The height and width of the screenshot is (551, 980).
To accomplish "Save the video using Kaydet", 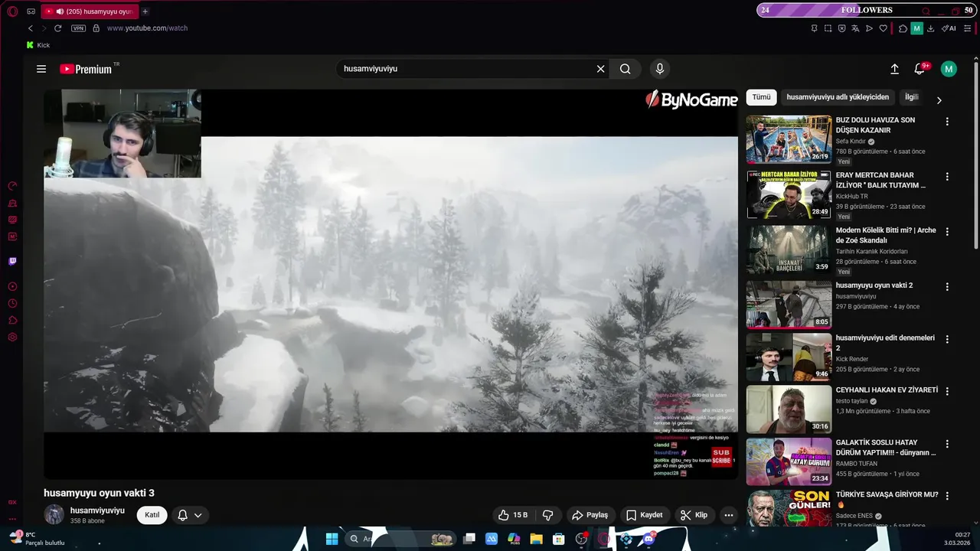I will [644, 515].
